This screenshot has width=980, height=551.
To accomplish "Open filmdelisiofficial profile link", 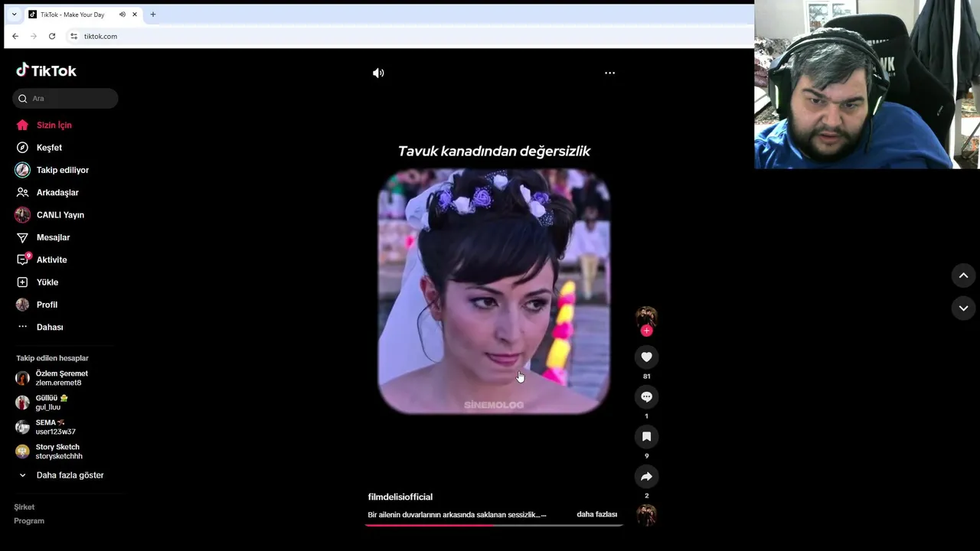I will point(400,497).
